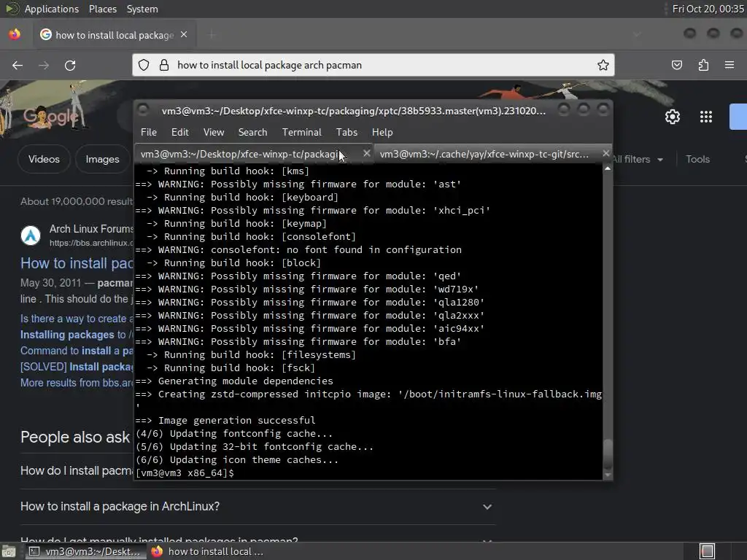Viewport: 747px width, 560px height.
Task: Open 'More results from bbs.ar' link
Action: [x=77, y=383]
